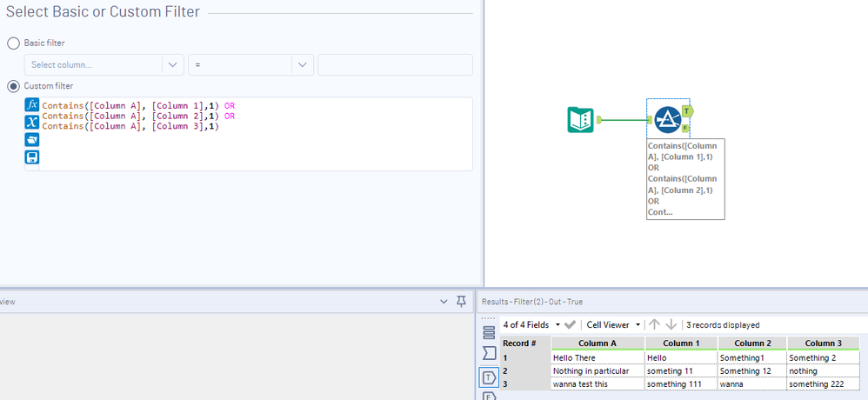This screenshot has height=400, width=868.
Task: Open the fx functions list icon
Action: tap(32, 104)
